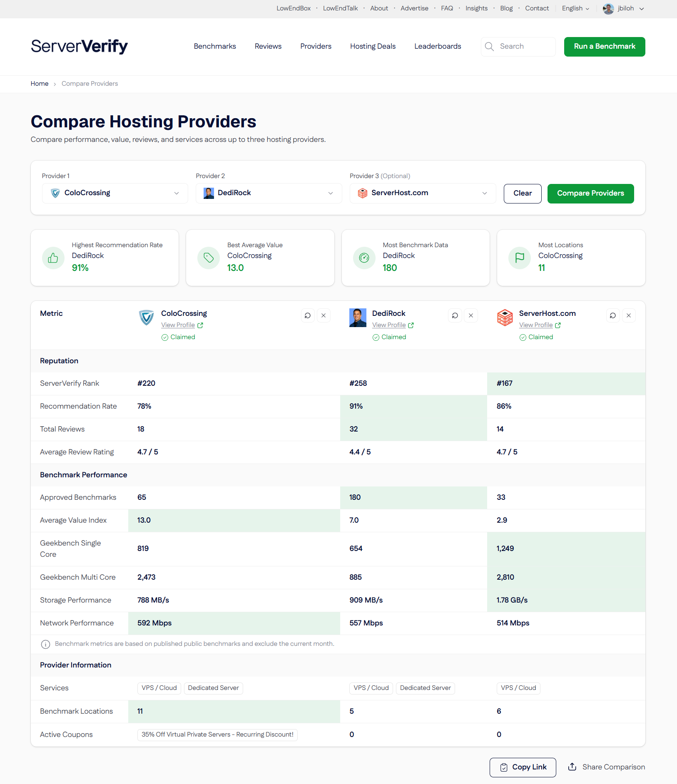This screenshot has width=677, height=784.
Task: Click the Copy Link button
Action: pyautogui.click(x=523, y=767)
